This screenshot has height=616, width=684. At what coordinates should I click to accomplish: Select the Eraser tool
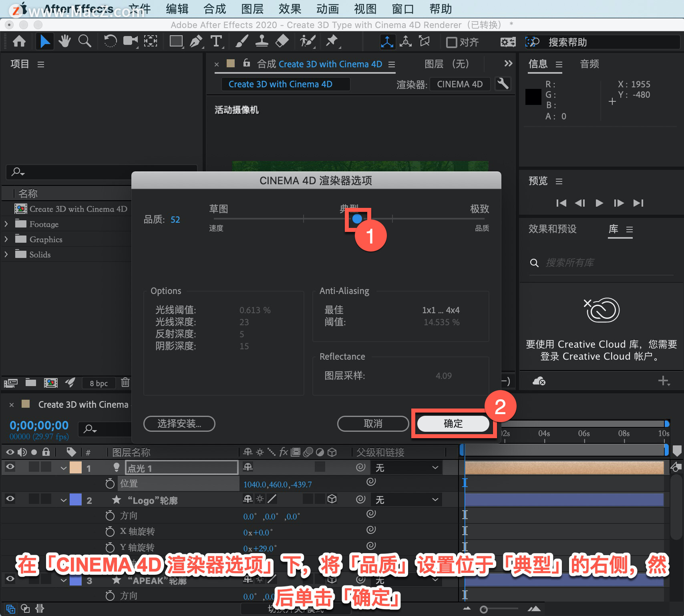coord(282,41)
